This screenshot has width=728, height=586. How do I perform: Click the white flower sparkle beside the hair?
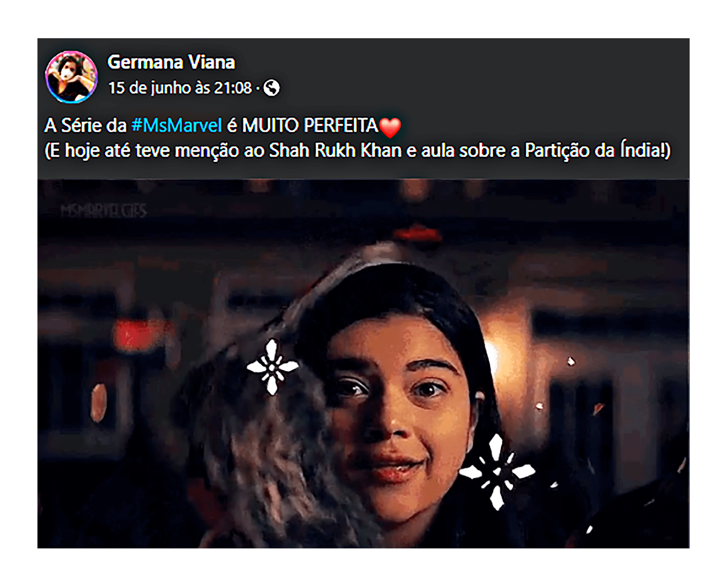[273, 367]
